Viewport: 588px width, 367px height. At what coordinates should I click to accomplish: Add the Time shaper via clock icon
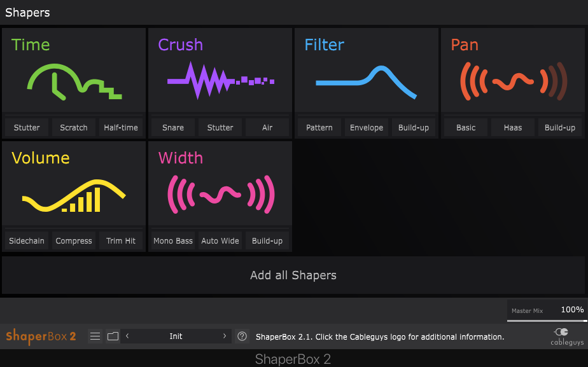(74, 81)
